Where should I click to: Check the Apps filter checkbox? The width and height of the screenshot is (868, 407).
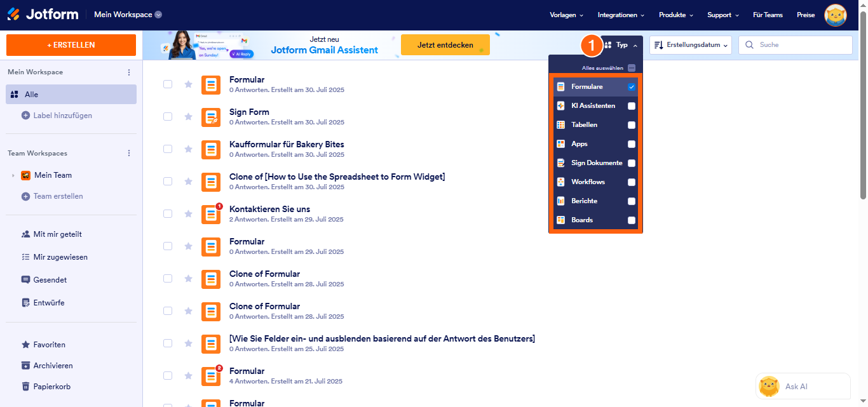tap(632, 144)
